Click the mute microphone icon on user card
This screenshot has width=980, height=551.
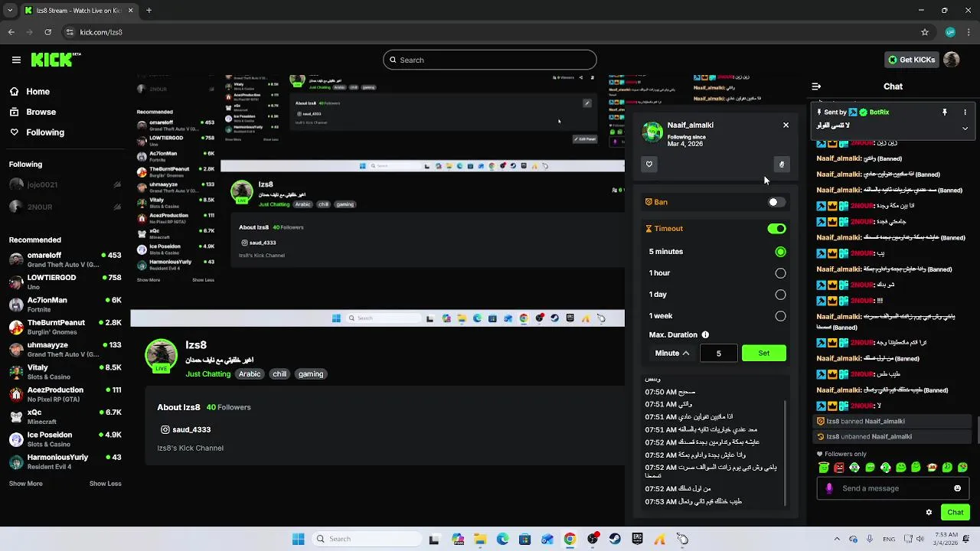(782, 165)
